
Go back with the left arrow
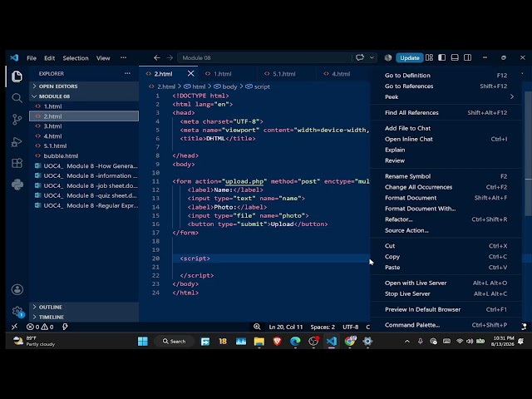pos(157,57)
